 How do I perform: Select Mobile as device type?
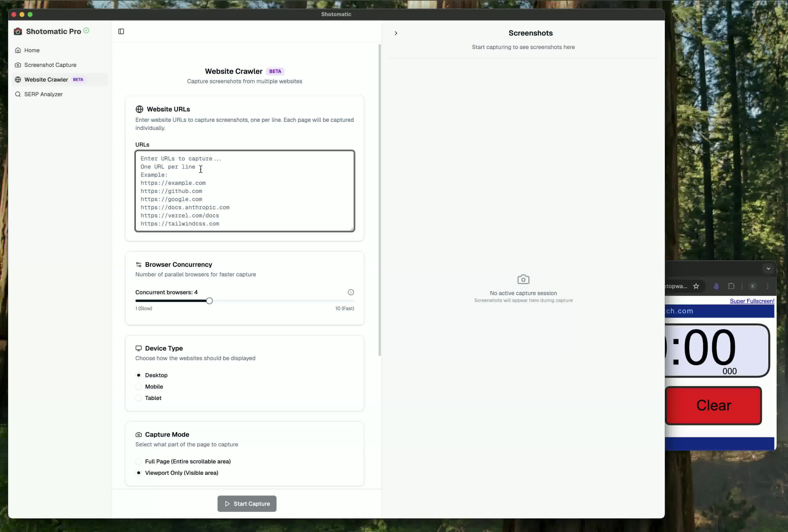(139, 386)
